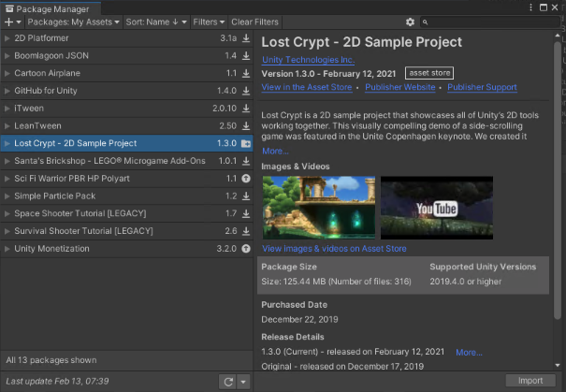Download Santa's Brickshop LEGO Microgame Add-Ons
Image resolution: width=566 pixels, height=392 pixels.
click(246, 161)
